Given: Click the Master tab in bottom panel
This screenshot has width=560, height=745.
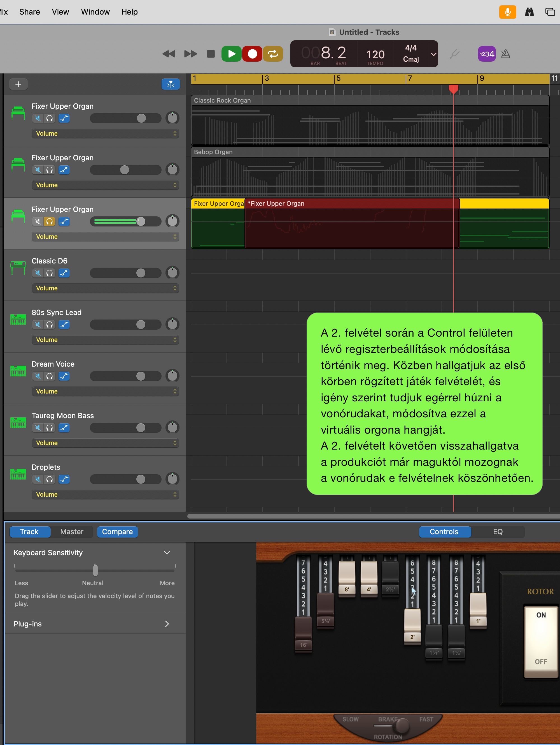Looking at the screenshot, I should tap(70, 531).
